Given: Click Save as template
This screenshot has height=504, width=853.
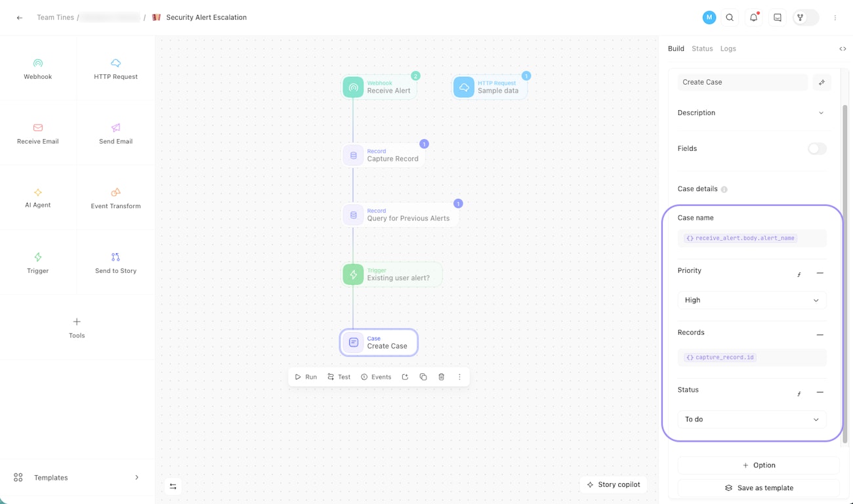Looking at the screenshot, I should (x=759, y=488).
